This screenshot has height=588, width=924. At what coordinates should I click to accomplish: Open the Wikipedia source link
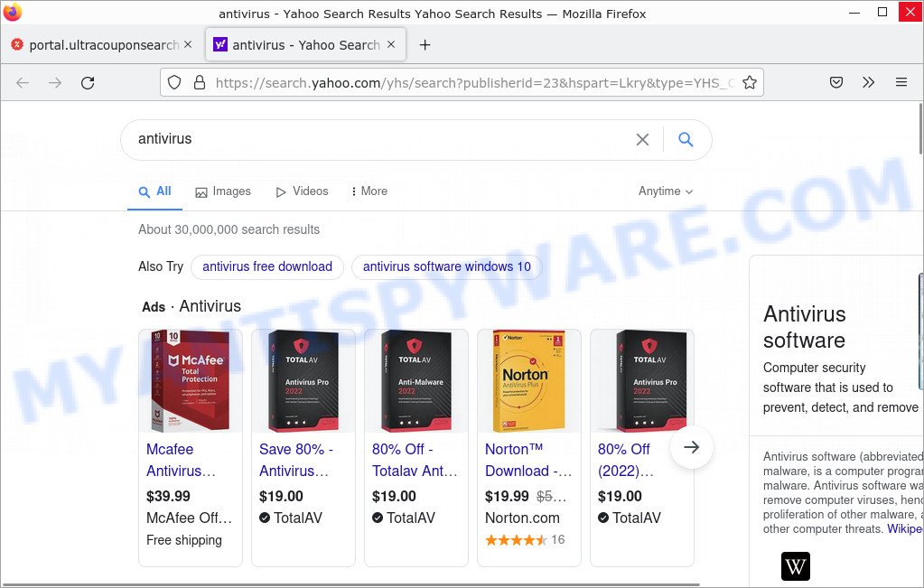coord(905,529)
